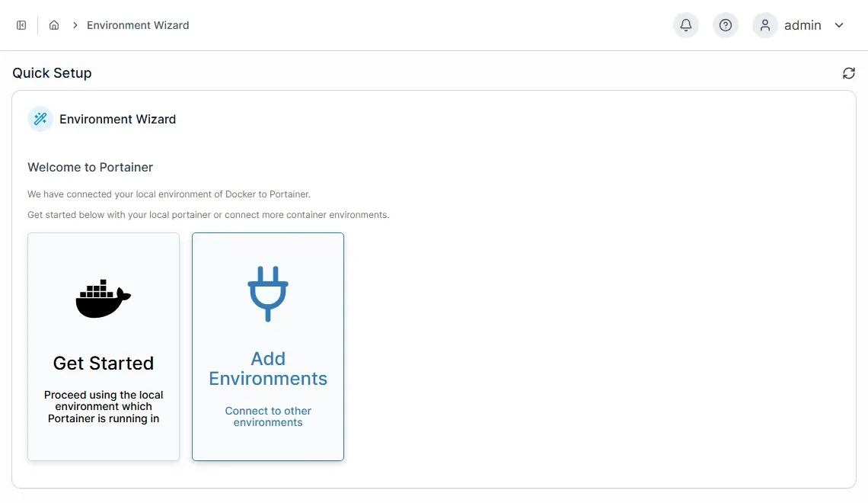Click 'Proceed using the local environment' description
This screenshot has width=868, height=503.
click(x=104, y=407)
